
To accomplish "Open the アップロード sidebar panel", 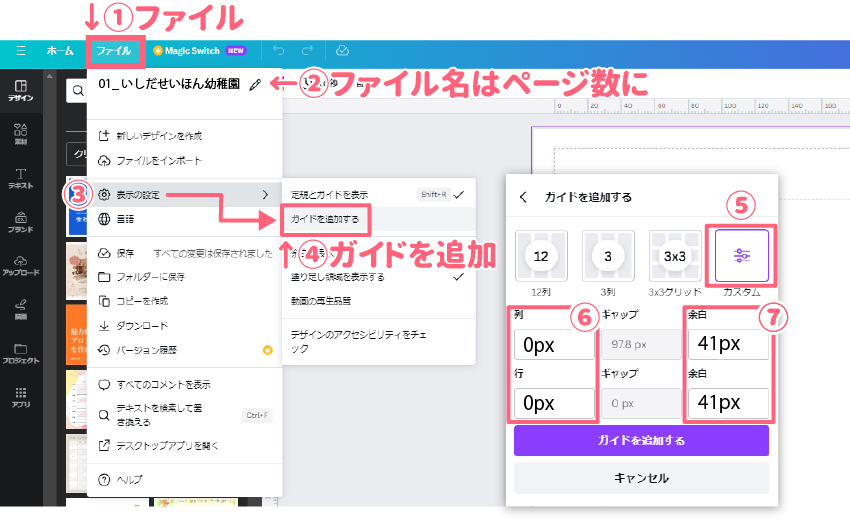I will (21, 266).
